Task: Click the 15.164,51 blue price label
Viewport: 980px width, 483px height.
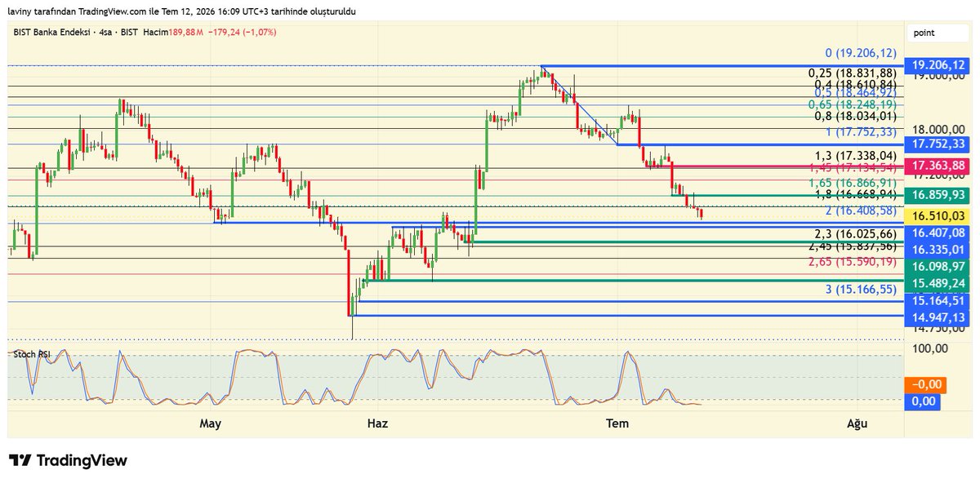Action: click(x=938, y=300)
